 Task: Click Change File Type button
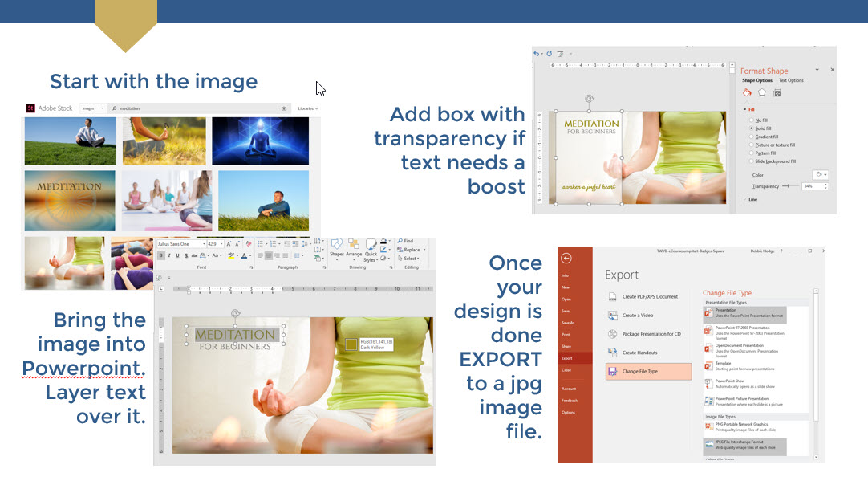[x=649, y=371]
